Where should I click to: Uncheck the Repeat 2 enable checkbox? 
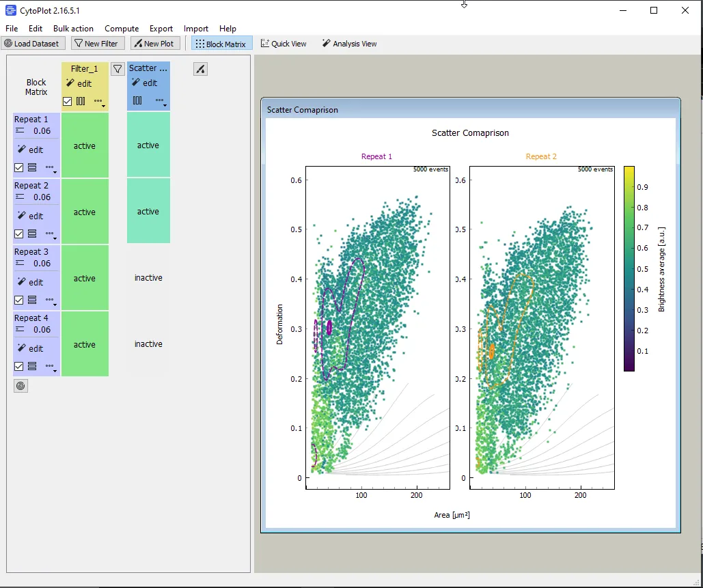pyautogui.click(x=19, y=234)
